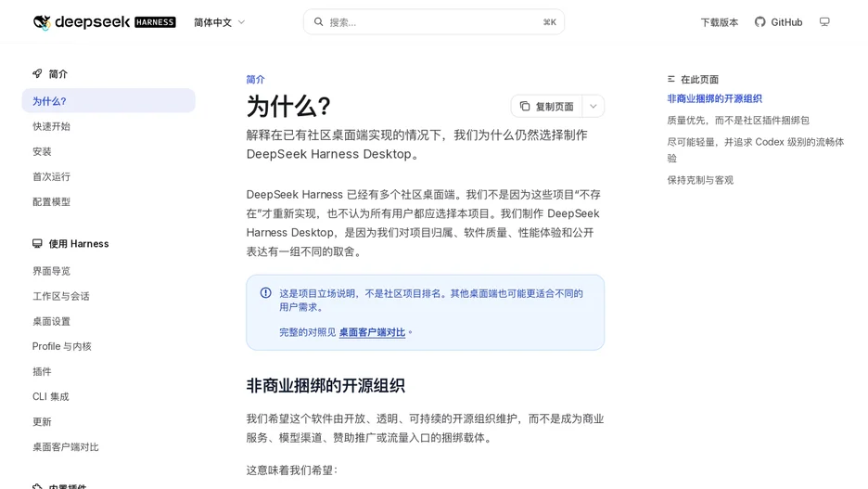Click the GitHub octocat icon
Image resolution: width=868 pixels, height=489 pixels.
[760, 22]
